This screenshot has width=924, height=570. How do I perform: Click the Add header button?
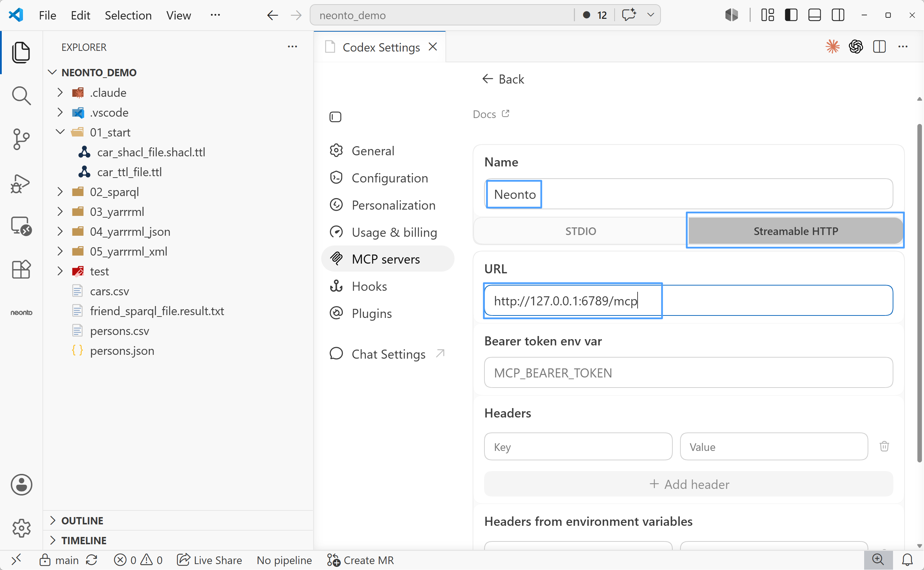[689, 484]
